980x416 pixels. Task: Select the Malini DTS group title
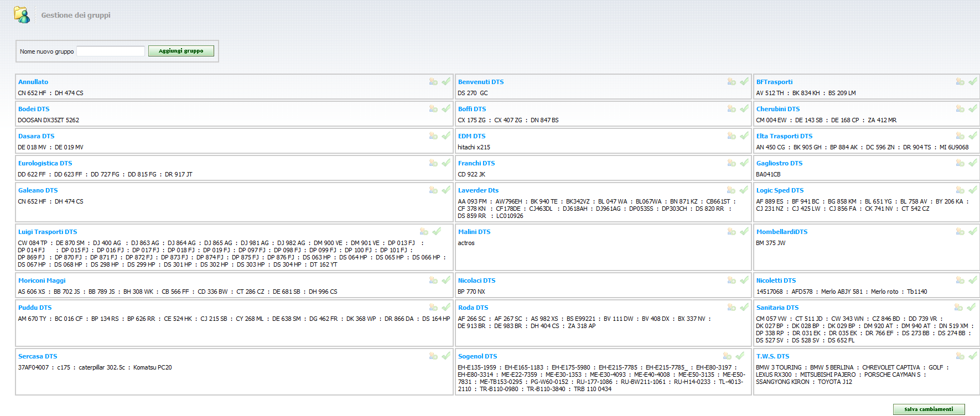[474, 232]
